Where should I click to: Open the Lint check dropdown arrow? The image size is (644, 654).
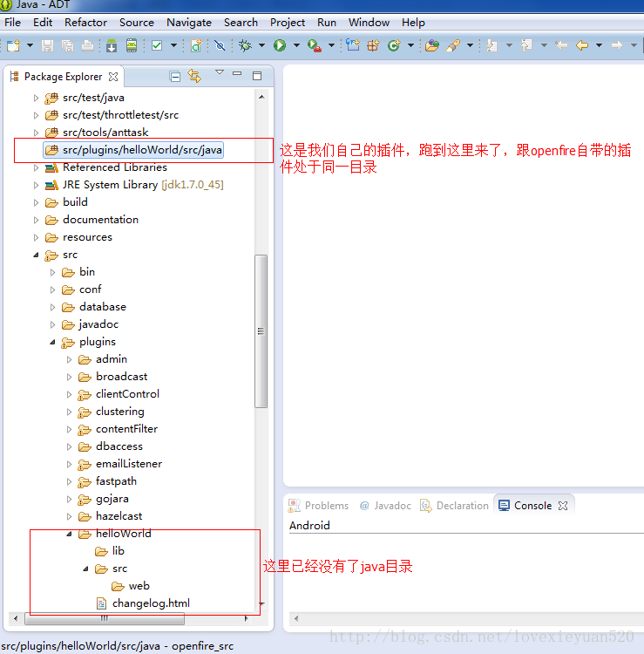(173, 45)
